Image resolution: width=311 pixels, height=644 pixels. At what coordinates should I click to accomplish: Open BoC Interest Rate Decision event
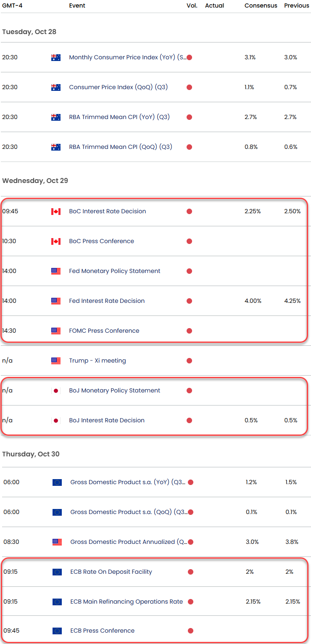point(108,212)
